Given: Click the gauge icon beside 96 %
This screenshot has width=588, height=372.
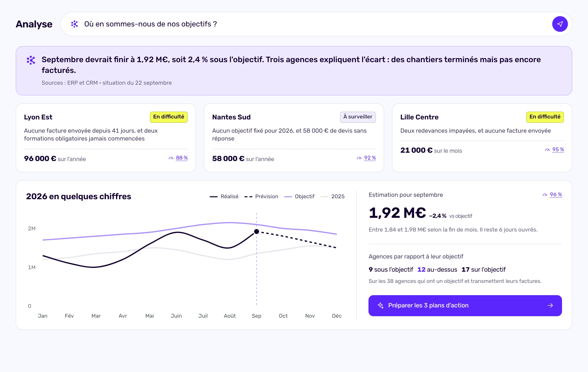Looking at the screenshot, I should point(545,195).
